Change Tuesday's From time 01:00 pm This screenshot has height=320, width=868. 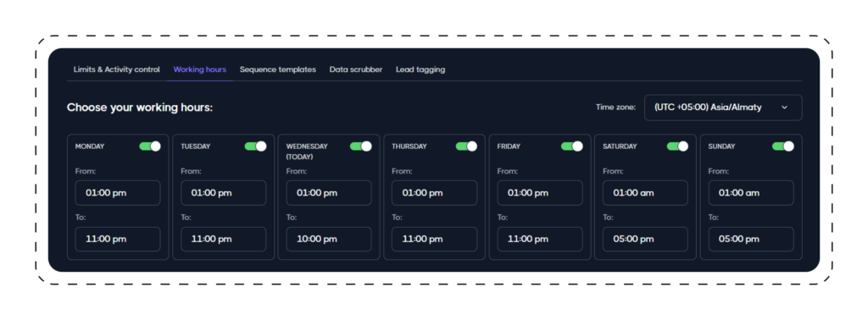tap(224, 193)
